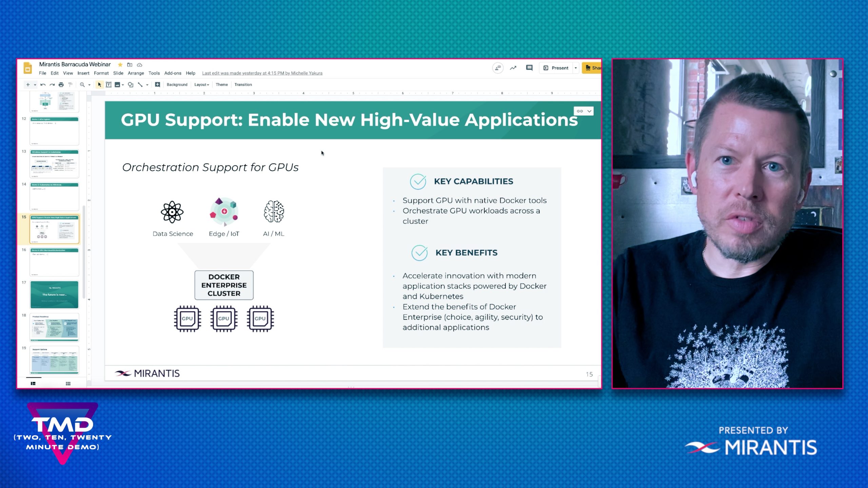
Task: Open the last edit history link
Action: point(262,73)
